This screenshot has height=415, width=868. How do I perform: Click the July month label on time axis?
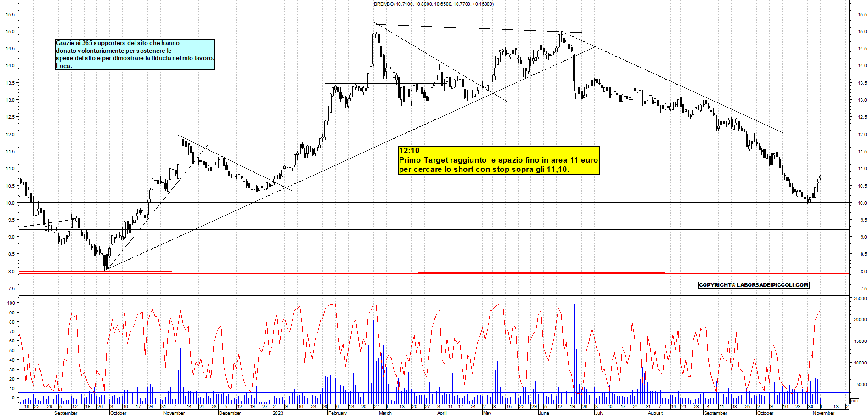point(599,413)
